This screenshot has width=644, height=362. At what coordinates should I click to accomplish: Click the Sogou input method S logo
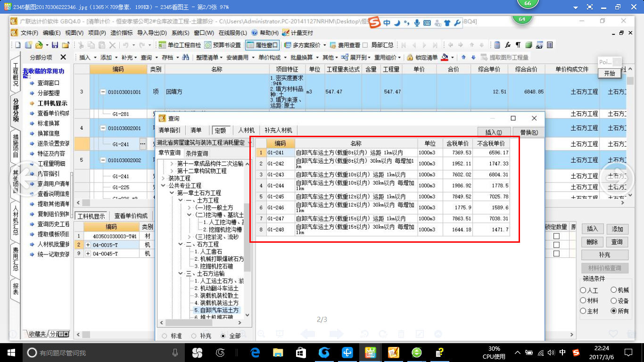(374, 22)
